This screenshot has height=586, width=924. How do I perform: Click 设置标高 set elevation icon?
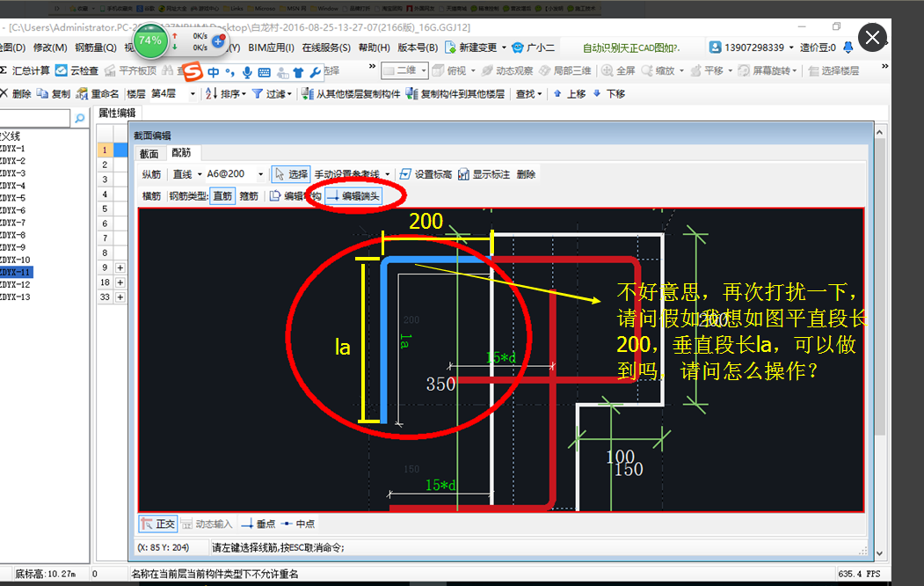click(x=405, y=174)
